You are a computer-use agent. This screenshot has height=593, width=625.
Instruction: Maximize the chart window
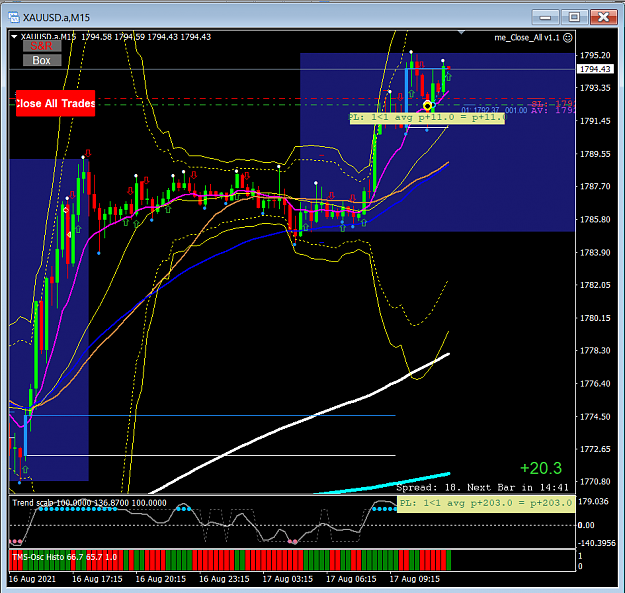[574, 17]
